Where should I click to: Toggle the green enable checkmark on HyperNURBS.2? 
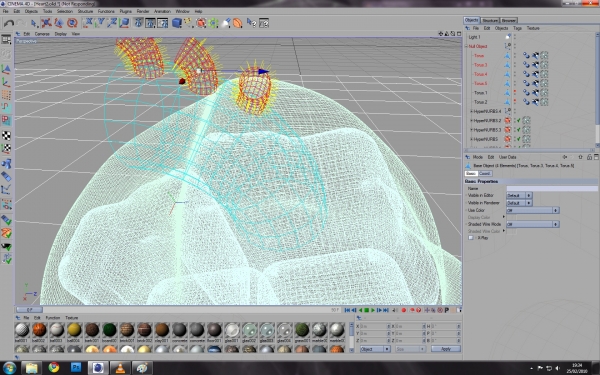pyautogui.click(x=518, y=120)
